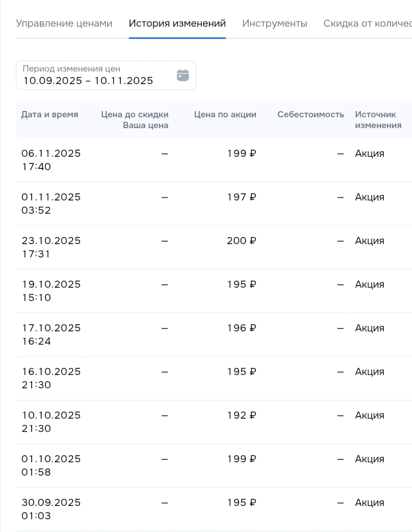Click the Дата и время column header
Image resolution: width=412 pixels, height=532 pixels.
(50, 115)
